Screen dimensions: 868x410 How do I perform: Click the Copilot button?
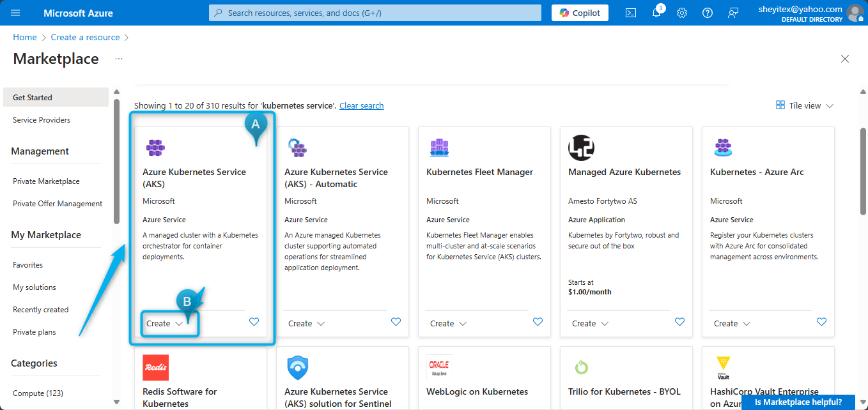pos(580,13)
